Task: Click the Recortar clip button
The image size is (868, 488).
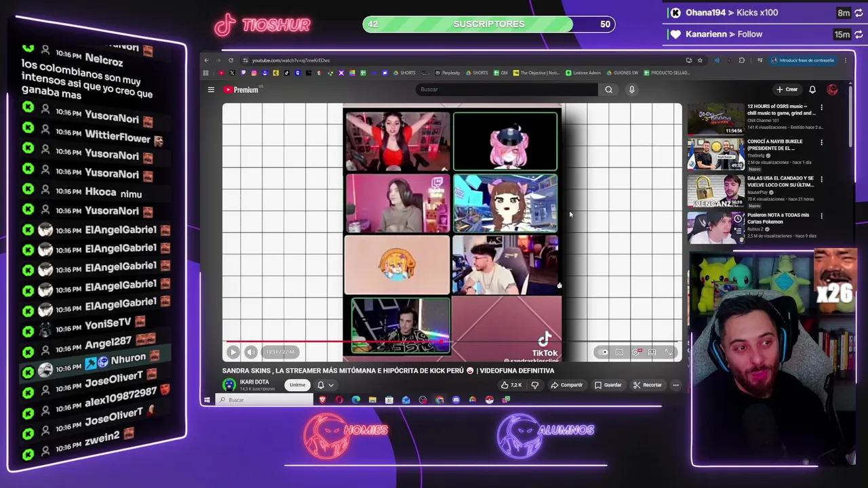Action: tap(648, 385)
